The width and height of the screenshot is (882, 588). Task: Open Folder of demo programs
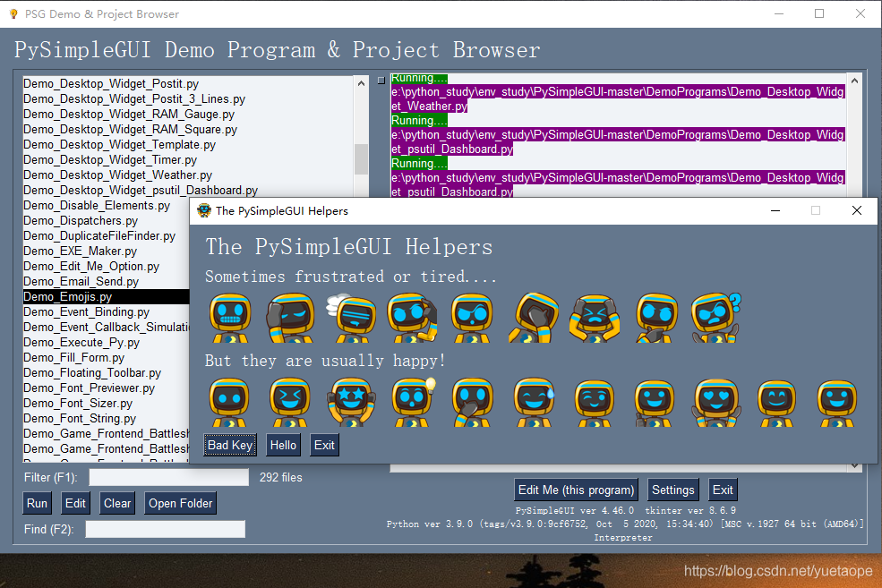click(x=181, y=503)
